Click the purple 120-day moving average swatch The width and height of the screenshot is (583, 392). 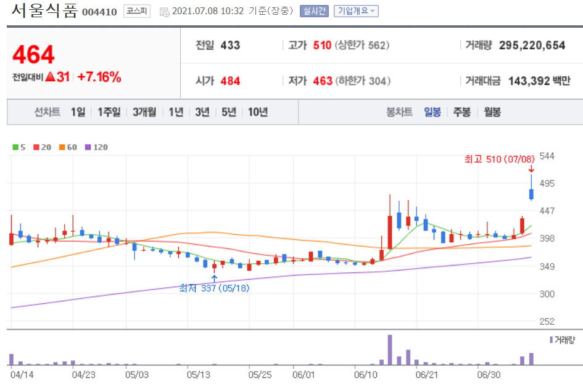point(88,147)
